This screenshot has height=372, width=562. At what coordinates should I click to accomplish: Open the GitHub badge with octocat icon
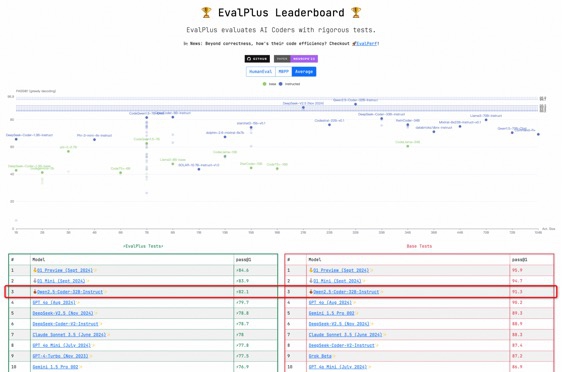257,59
